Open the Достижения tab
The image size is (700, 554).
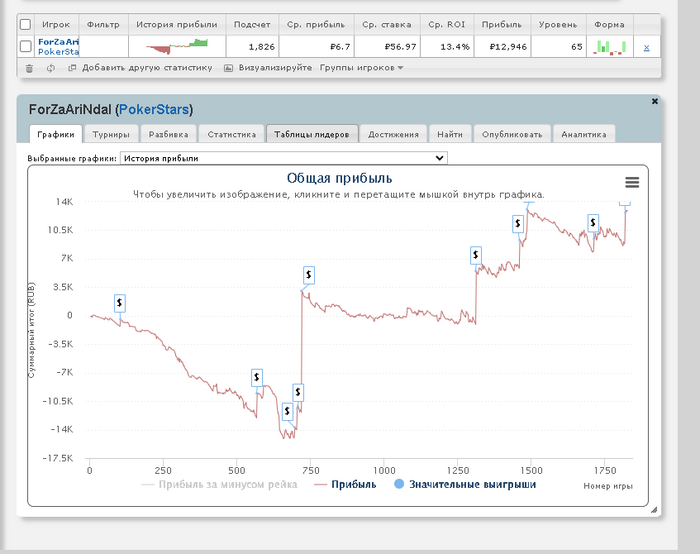393,134
